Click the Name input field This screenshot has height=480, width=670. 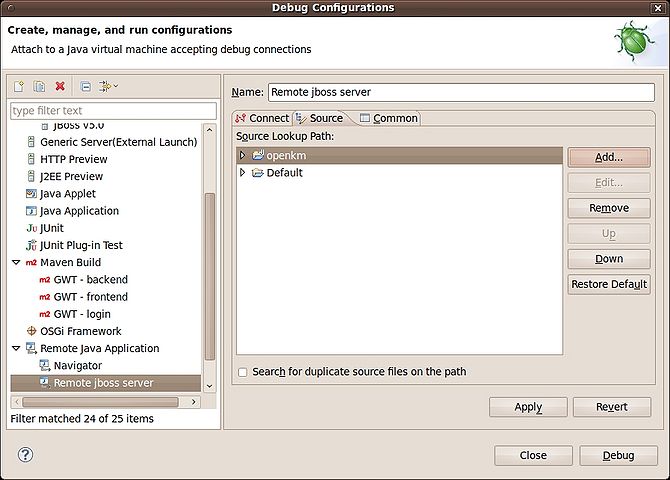pyautogui.click(x=461, y=92)
